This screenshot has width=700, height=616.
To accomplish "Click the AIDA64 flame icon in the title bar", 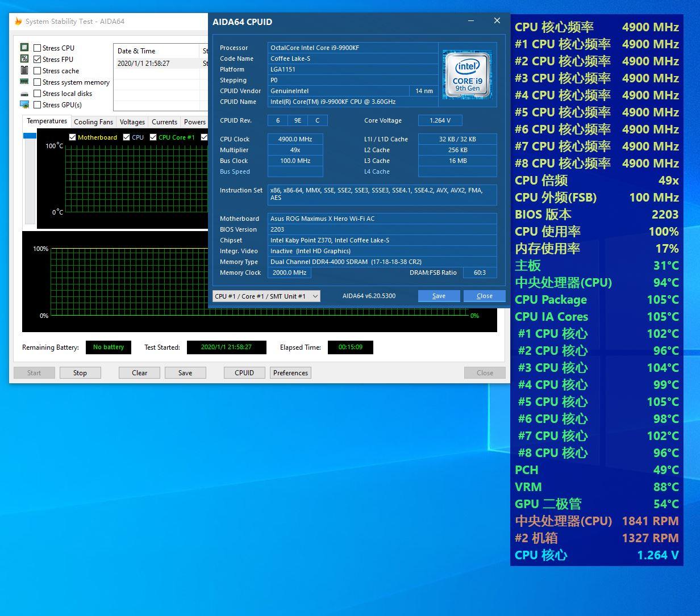I will (x=18, y=22).
